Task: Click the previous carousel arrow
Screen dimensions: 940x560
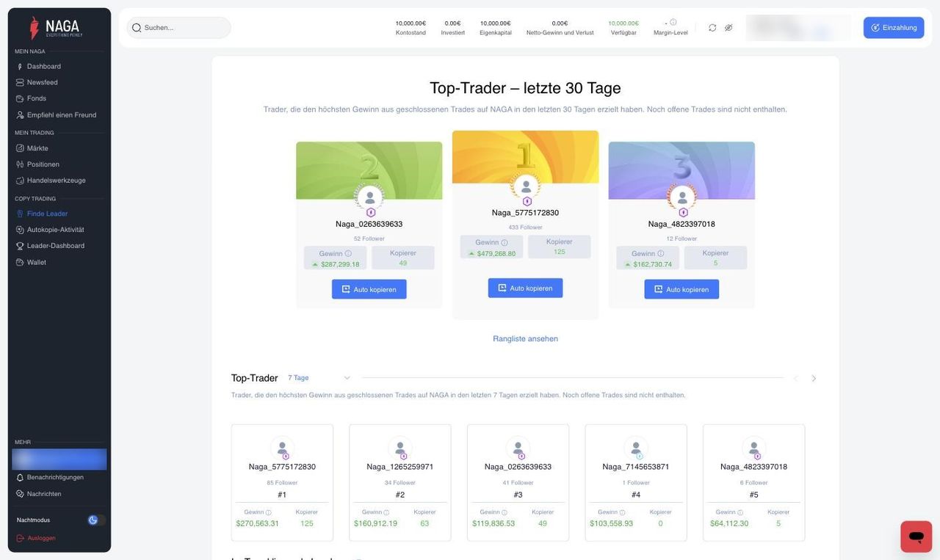Action: coord(795,379)
